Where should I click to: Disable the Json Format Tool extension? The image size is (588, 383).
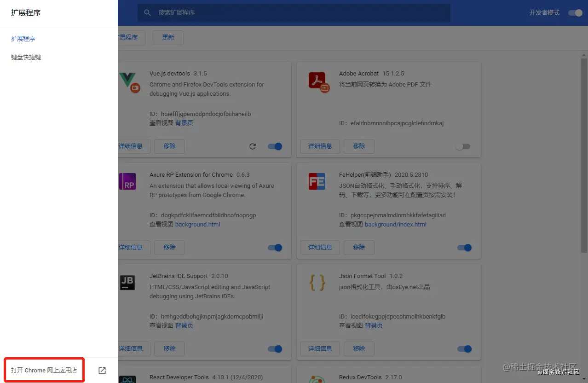[x=465, y=349]
